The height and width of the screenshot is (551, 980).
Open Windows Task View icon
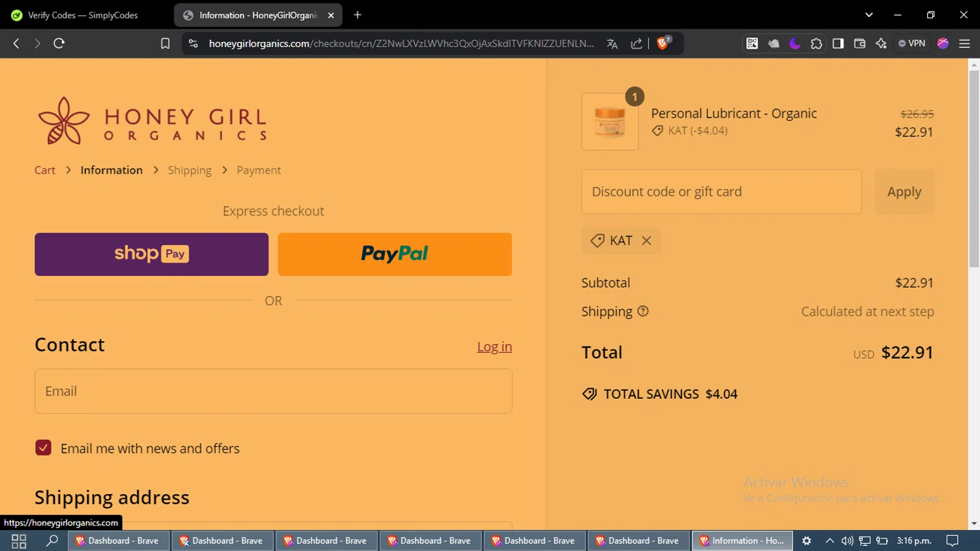(19, 541)
